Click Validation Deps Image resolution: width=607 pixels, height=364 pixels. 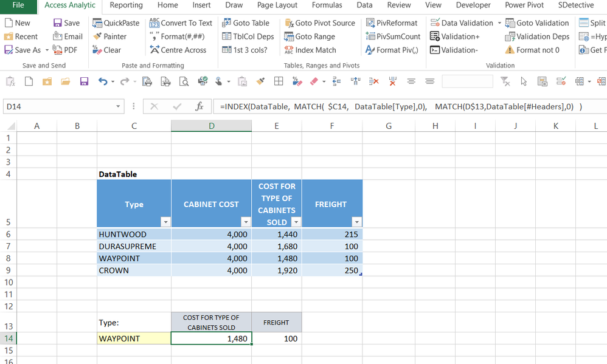click(x=537, y=36)
